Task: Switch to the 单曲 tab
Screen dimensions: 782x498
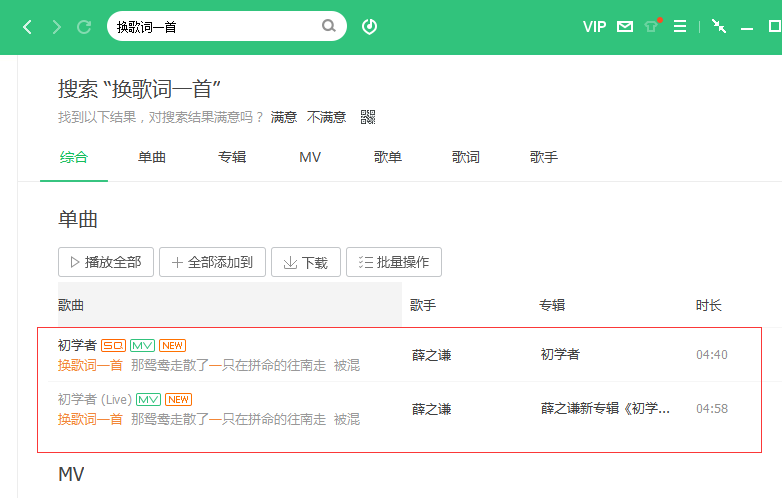Action: click(x=152, y=157)
